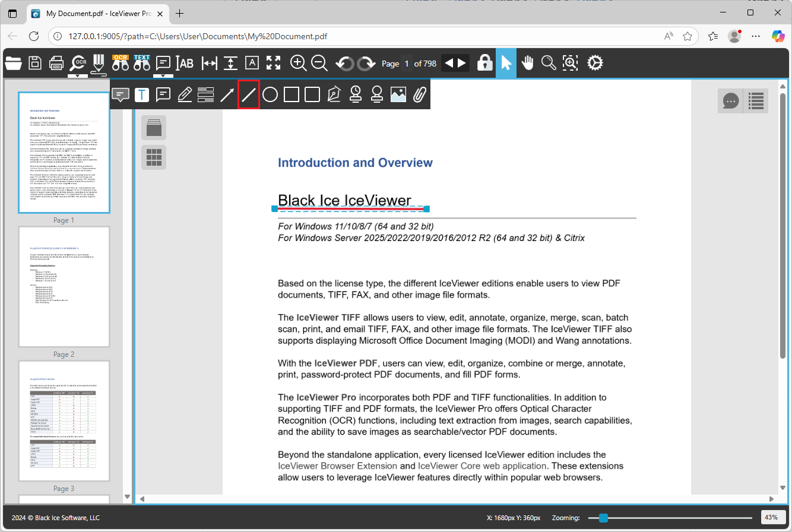Fit page to width

pyautogui.click(x=210, y=63)
